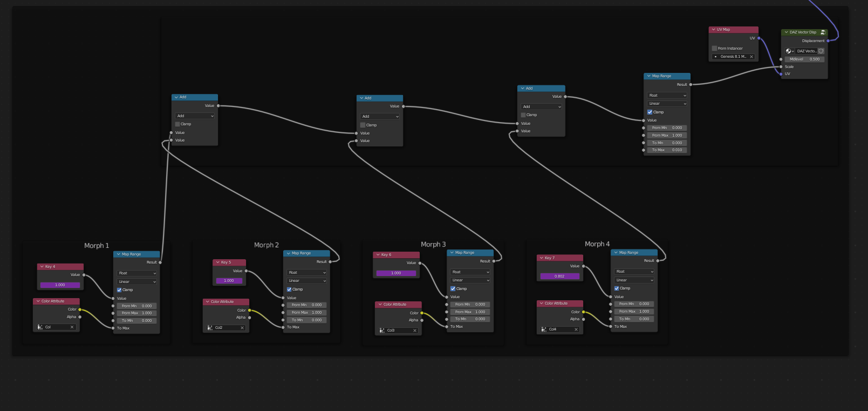The width and height of the screenshot is (868, 411).
Task: Select the Genesis 8.1 M UV map name field
Action: 733,57
